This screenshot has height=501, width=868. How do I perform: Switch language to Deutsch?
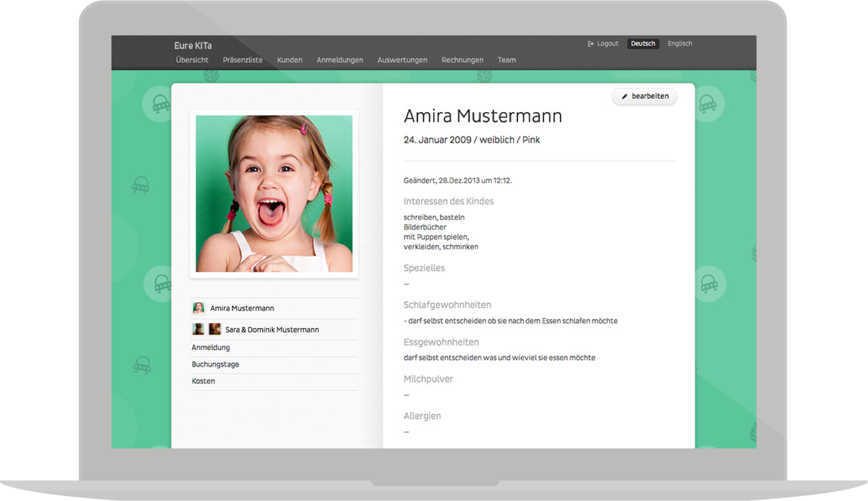tap(643, 44)
